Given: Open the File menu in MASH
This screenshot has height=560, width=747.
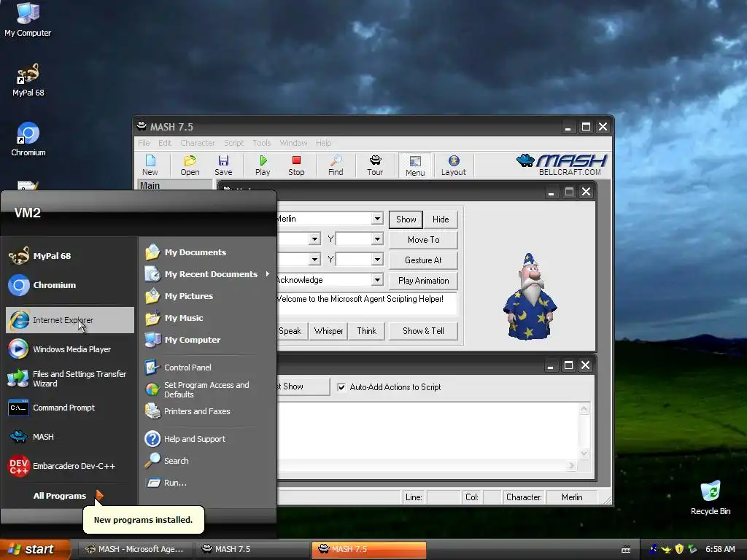Looking at the screenshot, I should pyautogui.click(x=144, y=143).
